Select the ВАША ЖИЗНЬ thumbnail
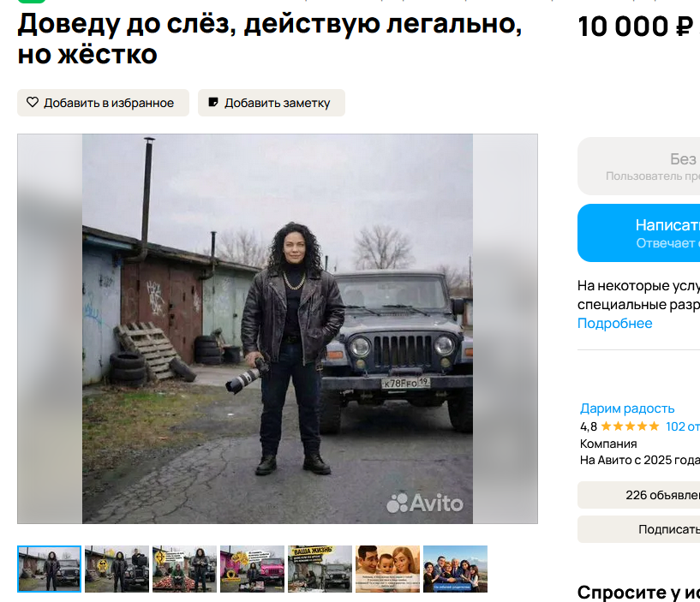700x602 pixels. point(320,569)
